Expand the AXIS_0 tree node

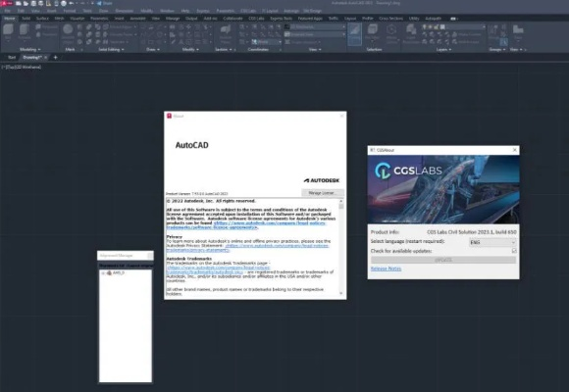103,273
